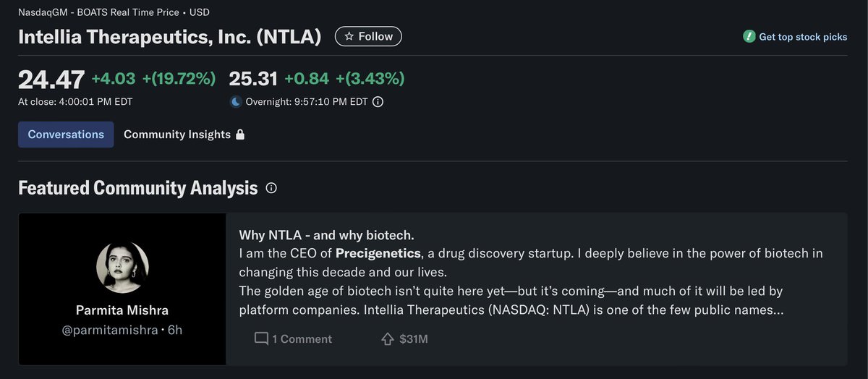Click the Intellia Therapeutics, Inc. (NTLA) heading

tap(170, 37)
